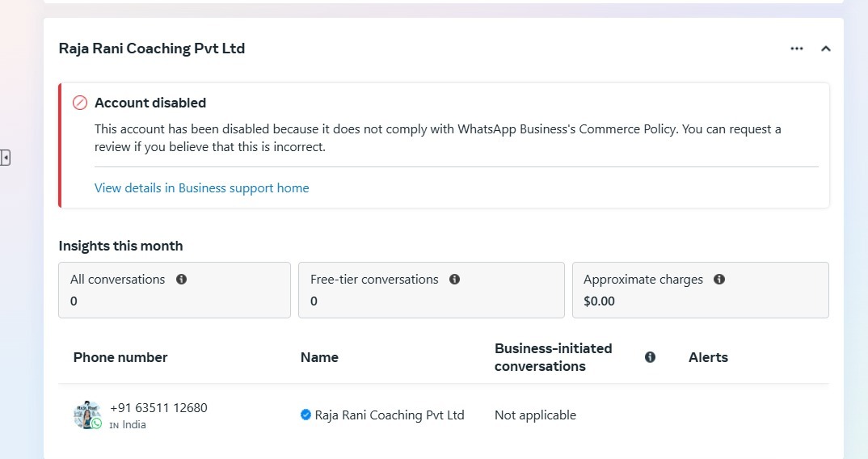The width and height of the screenshot is (868, 459).
Task: Click the Raja Rani Coaching Pvt Ltd name entry
Action: (390, 415)
